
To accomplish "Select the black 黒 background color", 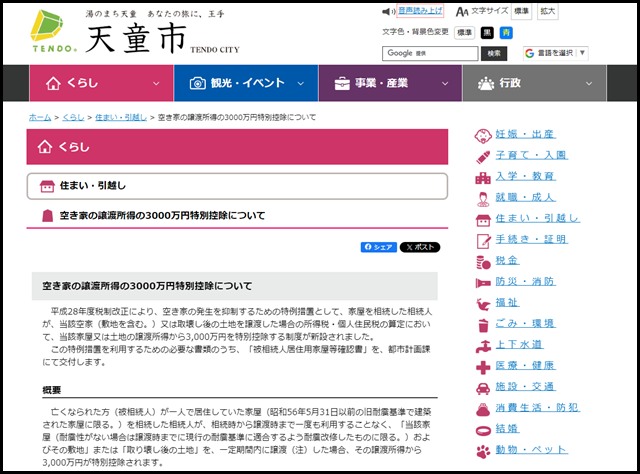I will tap(487, 33).
